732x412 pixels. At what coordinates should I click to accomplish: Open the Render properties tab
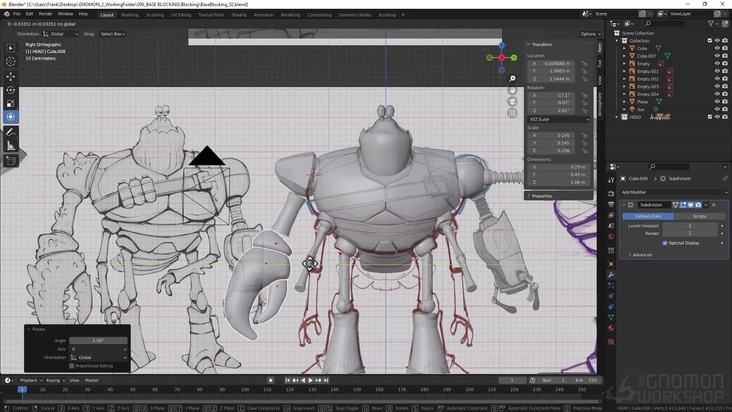pos(611,193)
